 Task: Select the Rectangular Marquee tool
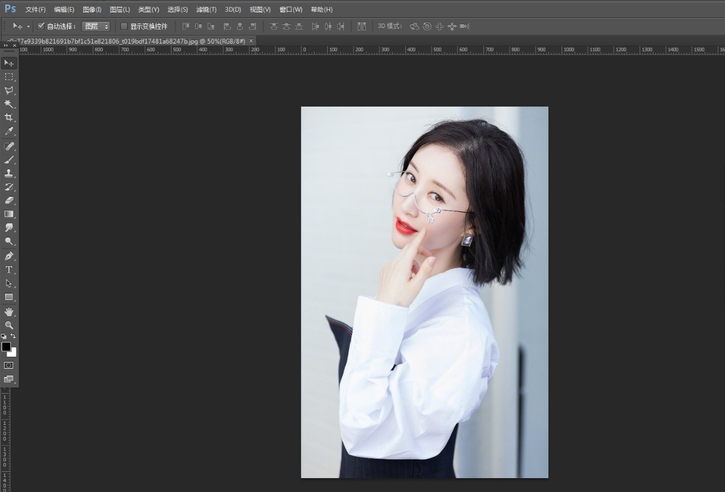point(9,76)
